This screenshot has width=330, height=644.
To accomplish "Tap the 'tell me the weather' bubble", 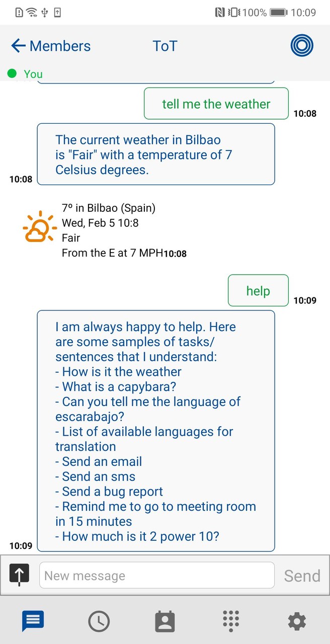I will pyautogui.click(x=216, y=104).
